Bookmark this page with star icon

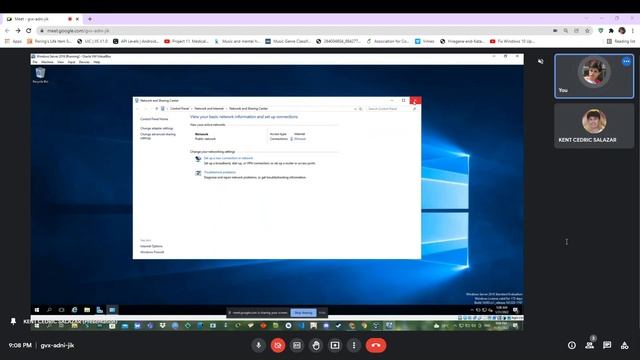coord(587,31)
